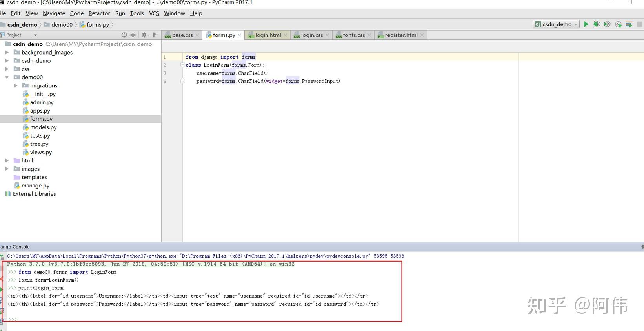Select External Libraries node
Screen dimensions: 644x331
click(30, 194)
